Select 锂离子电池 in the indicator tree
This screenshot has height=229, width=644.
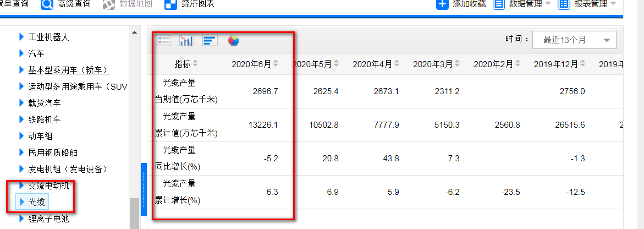[48, 219]
